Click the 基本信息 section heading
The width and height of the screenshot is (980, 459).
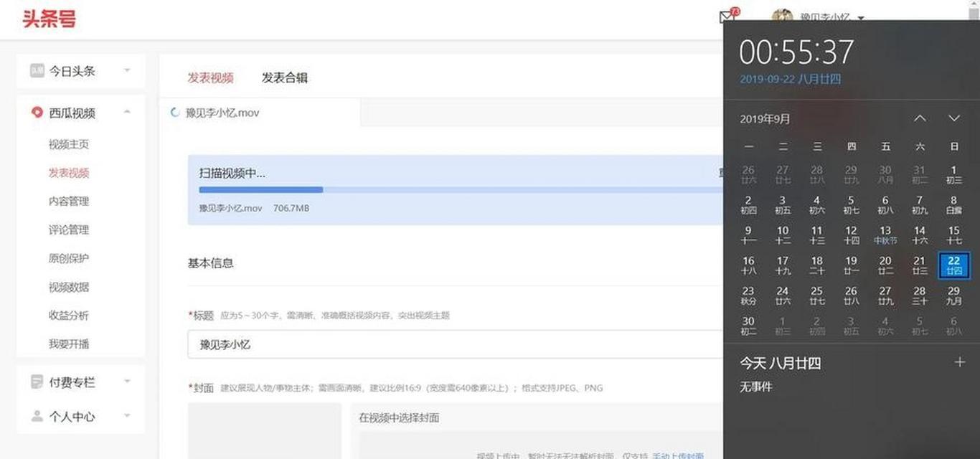210,263
